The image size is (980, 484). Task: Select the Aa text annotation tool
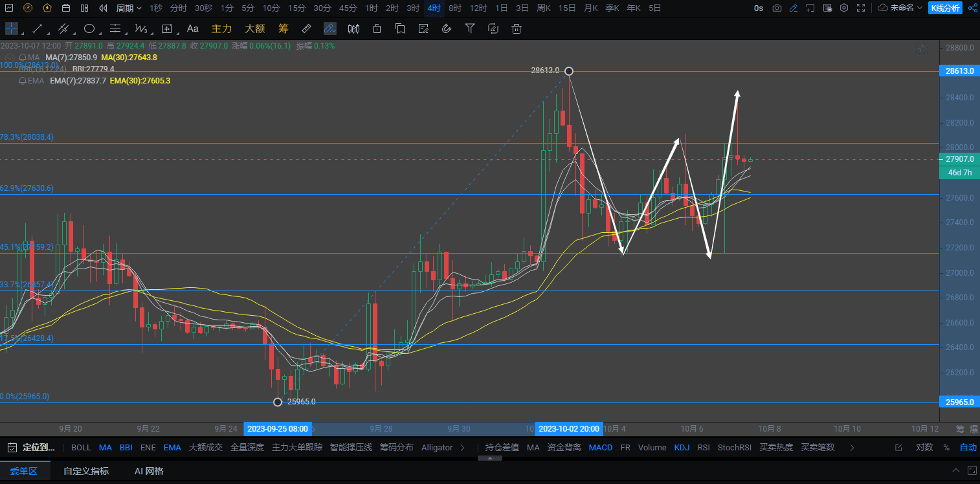192,28
